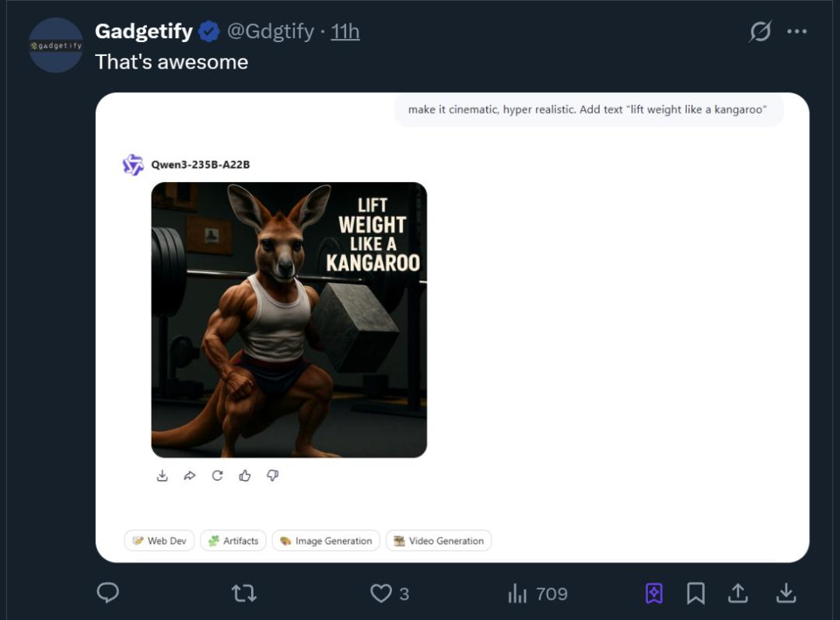Screen dimensions: 840x620
Task: Enlarge the kangaroo weightlifting image
Action: [x=289, y=320]
